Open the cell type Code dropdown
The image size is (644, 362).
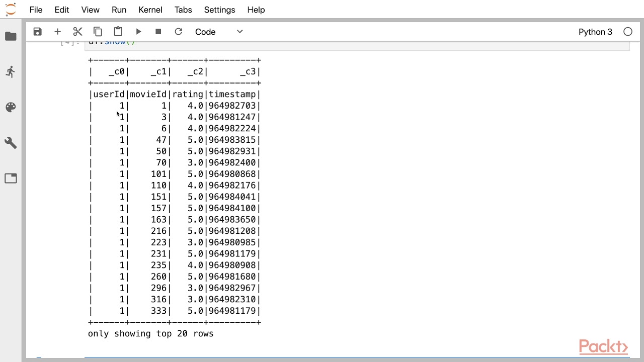coord(219,32)
